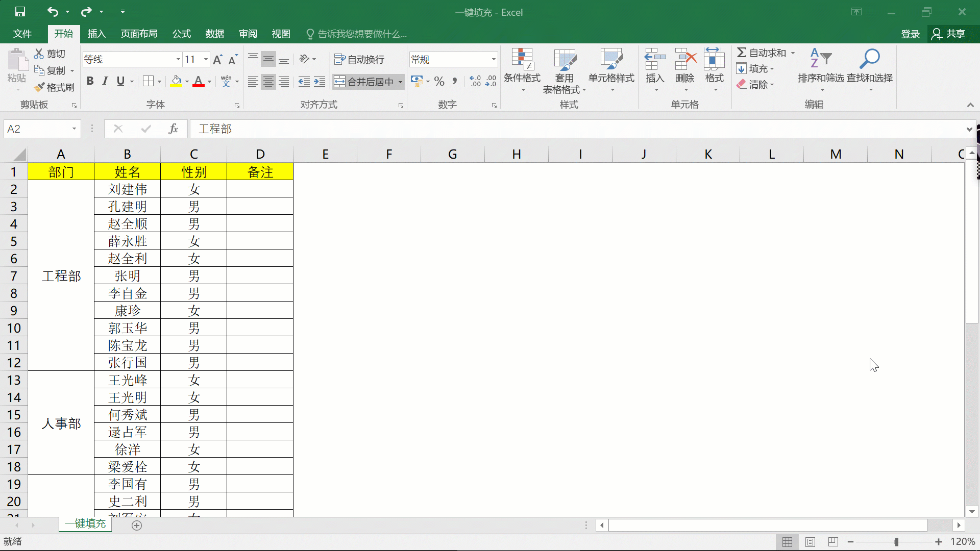Toggle Wrap Text (自动换行)
The height and width of the screenshot is (551, 980).
pyautogui.click(x=359, y=60)
